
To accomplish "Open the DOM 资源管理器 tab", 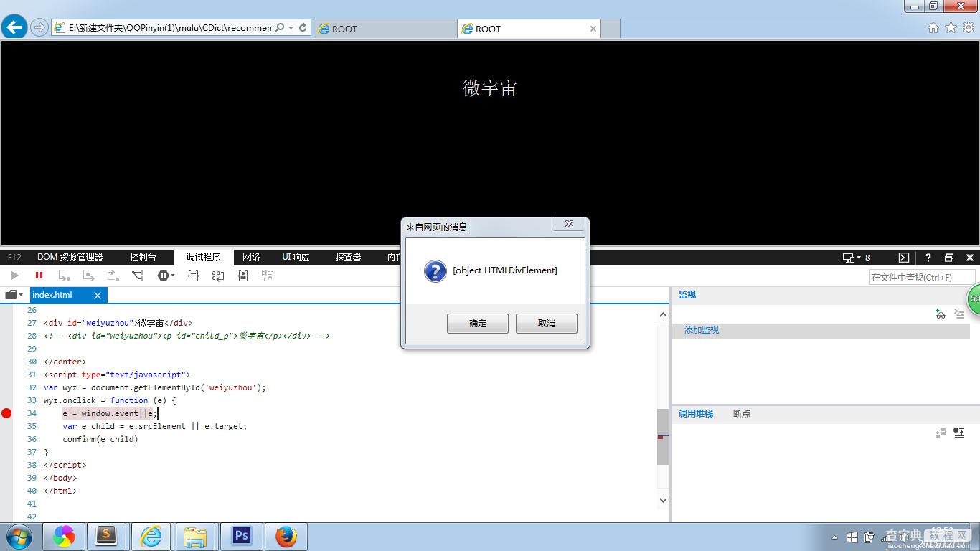I will (x=70, y=257).
